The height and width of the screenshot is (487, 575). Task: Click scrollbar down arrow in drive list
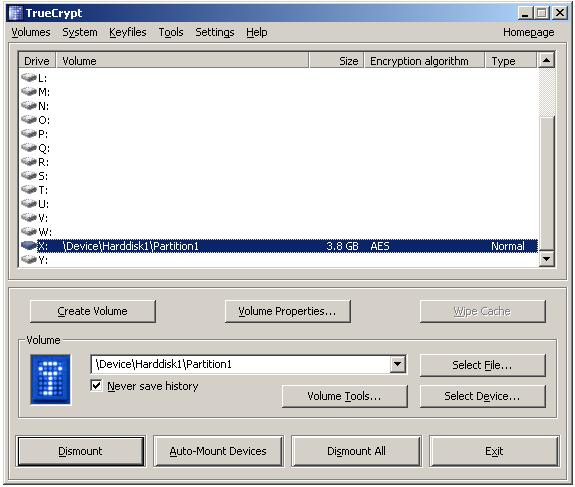point(546,259)
